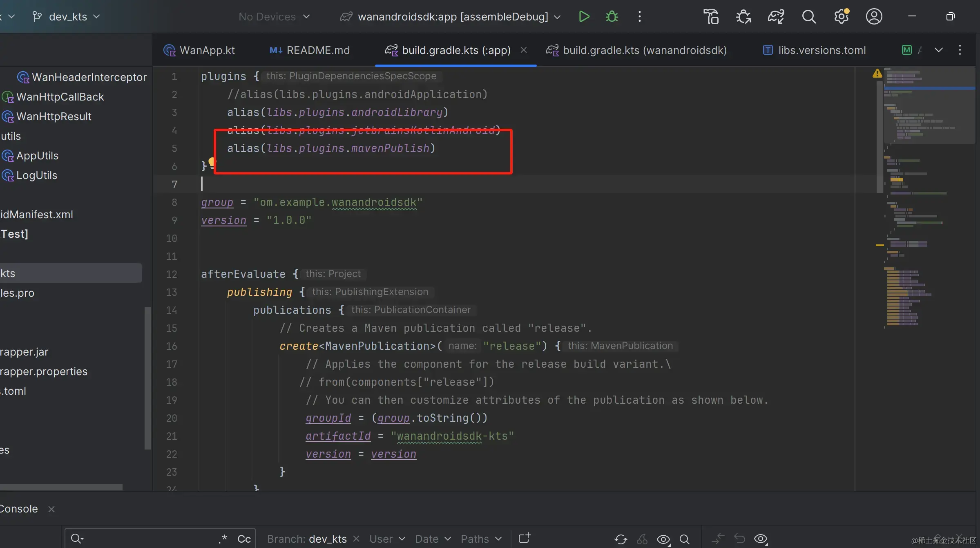The width and height of the screenshot is (980, 548).
Task: Switch to the libs.versions.toml tab
Action: coord(822,50)
